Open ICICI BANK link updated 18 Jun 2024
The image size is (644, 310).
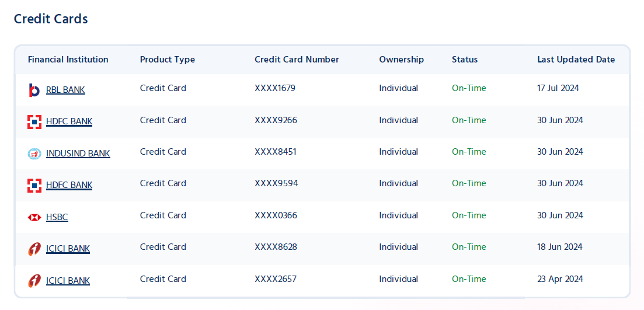68,249
